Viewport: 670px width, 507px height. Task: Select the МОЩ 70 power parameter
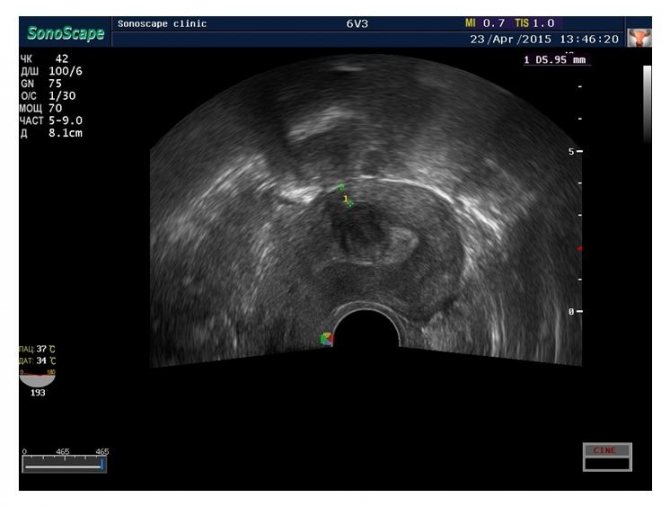(40, 107)
